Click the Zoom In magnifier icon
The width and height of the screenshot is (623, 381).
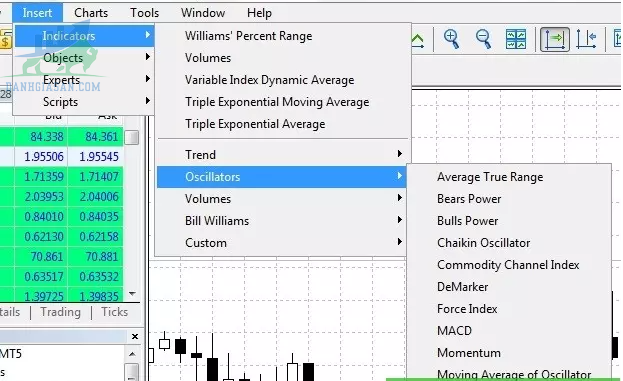point(452,39)
